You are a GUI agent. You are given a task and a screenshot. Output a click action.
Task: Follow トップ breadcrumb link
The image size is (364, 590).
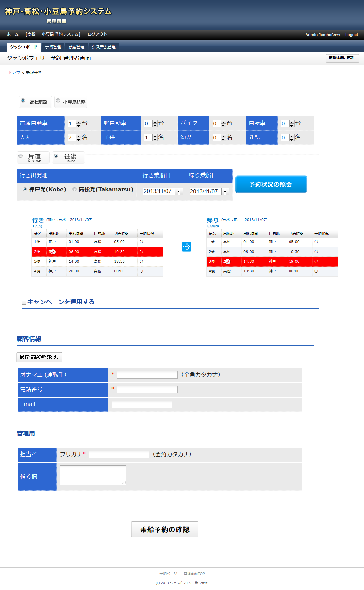[14, 73]
